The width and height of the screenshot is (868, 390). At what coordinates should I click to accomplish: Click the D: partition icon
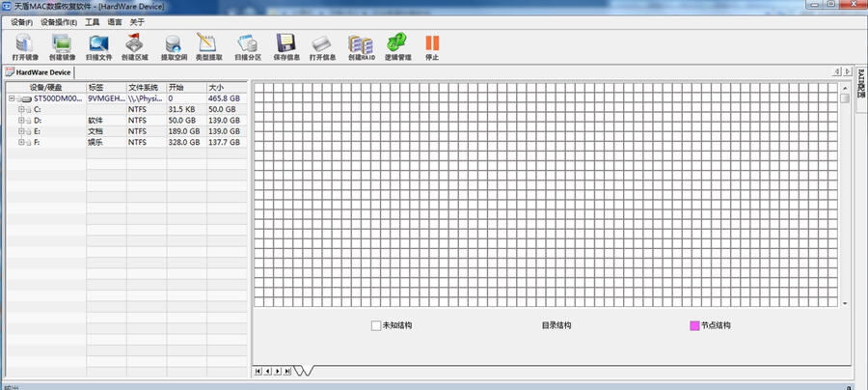click(x=28, y=121)
